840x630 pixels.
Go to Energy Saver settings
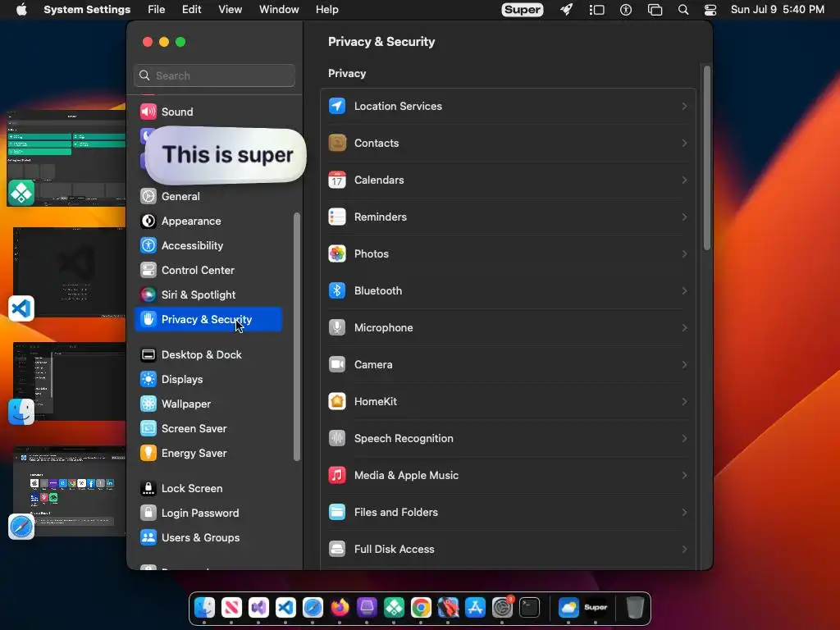(208, 453)
